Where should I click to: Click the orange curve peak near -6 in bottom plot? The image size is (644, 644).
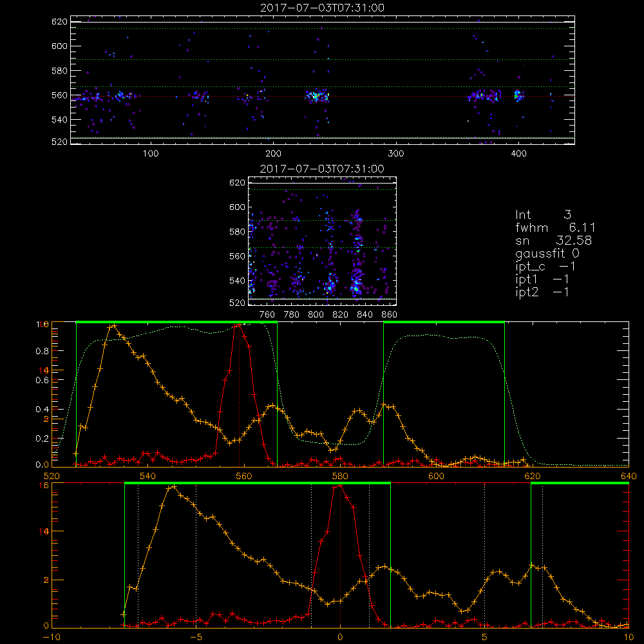click(174, 487)
